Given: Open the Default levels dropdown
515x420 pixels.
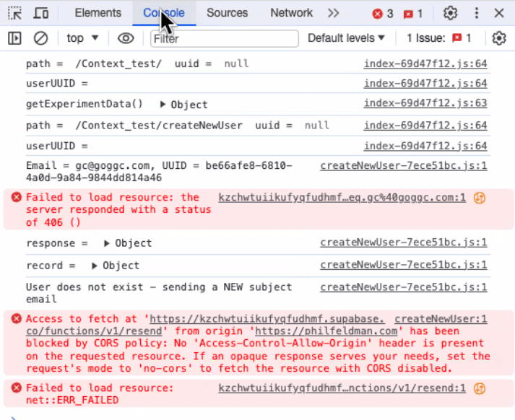Looking at the screenshot, I should pos(347,38).
